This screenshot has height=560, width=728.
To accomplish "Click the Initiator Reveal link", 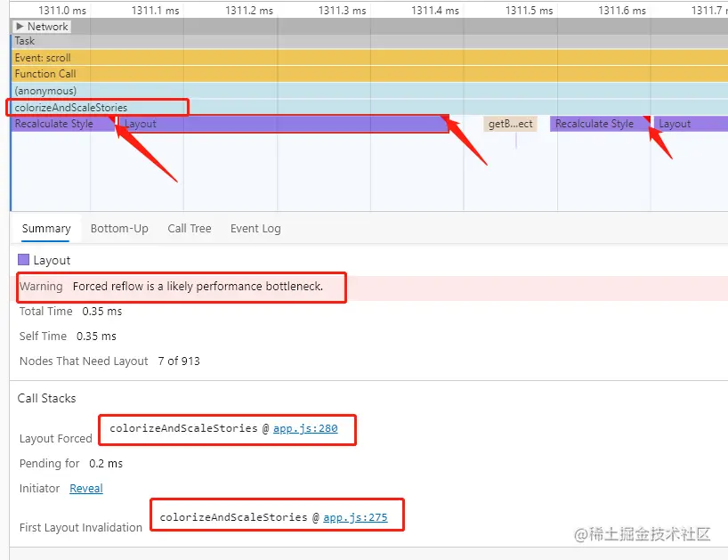I will click(x=86, y=489).
